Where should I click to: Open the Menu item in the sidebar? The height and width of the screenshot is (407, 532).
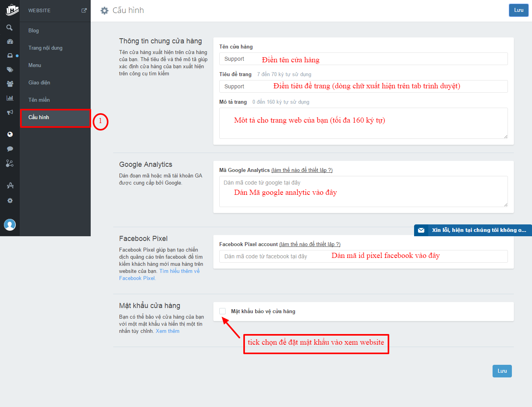35,65
